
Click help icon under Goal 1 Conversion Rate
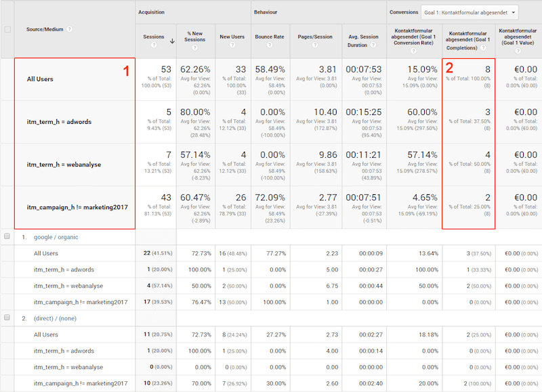point(413,51)
